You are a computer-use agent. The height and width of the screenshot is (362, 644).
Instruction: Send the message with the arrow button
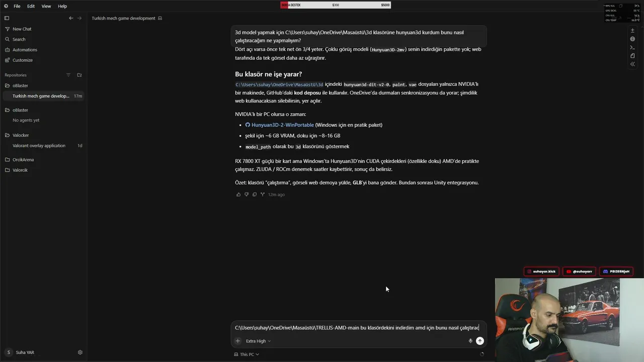coord(480,341)
